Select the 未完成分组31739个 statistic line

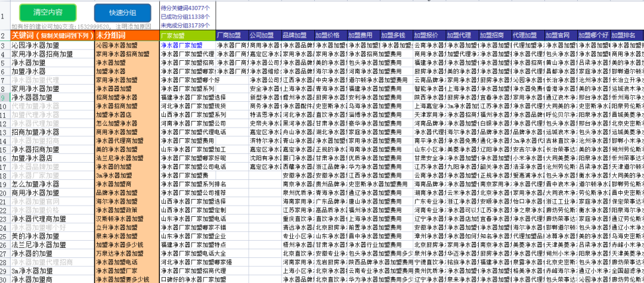pos(185,26)
